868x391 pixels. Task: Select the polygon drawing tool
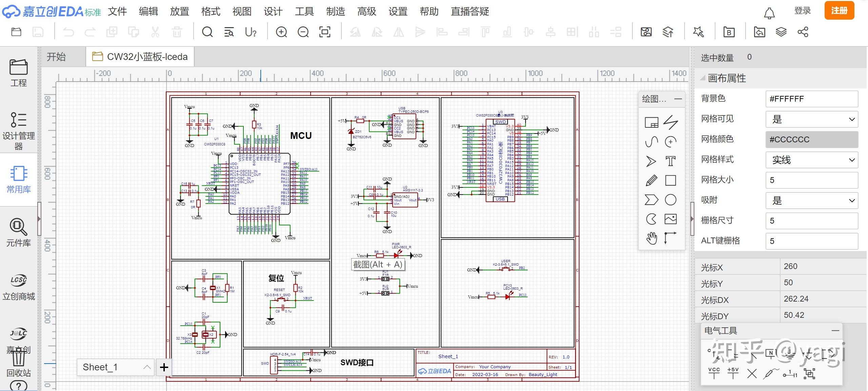point(651,200)
